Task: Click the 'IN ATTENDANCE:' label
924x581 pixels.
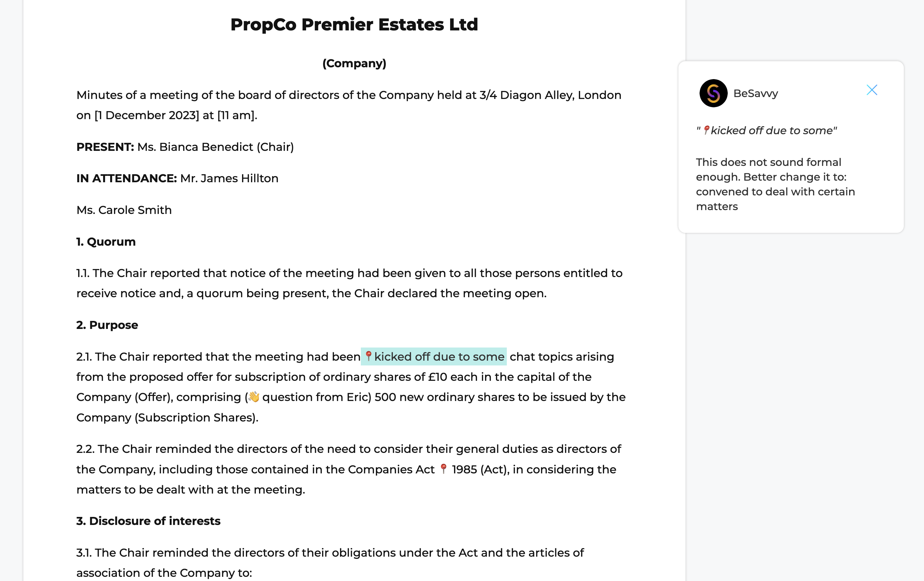Action: coord(127,178)
